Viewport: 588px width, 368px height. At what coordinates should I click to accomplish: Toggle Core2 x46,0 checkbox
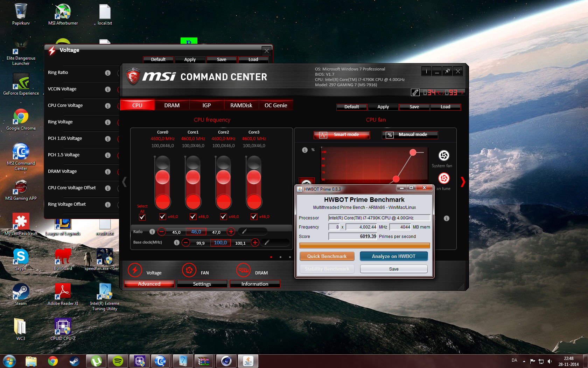(223, 217)
